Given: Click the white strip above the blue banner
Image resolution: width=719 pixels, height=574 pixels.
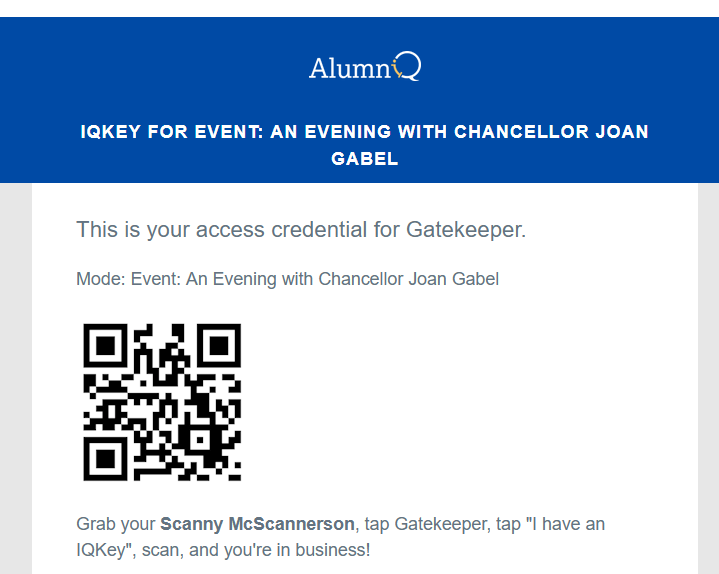Looking at the screenshot, I should pyautogui.click(x=360, y=8).
